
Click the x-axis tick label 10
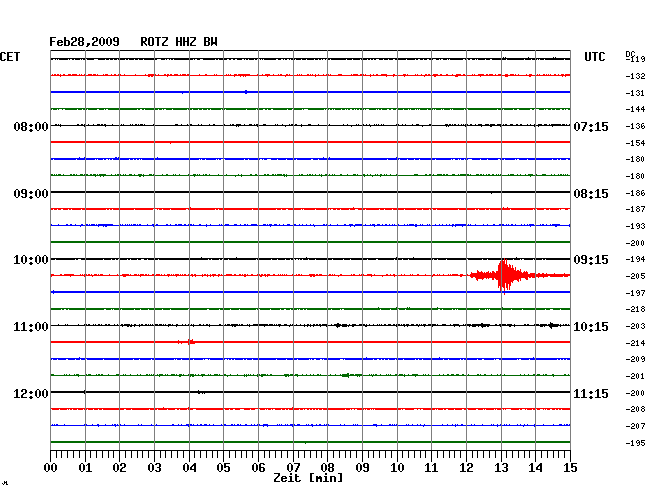click(x=397, y=468)
